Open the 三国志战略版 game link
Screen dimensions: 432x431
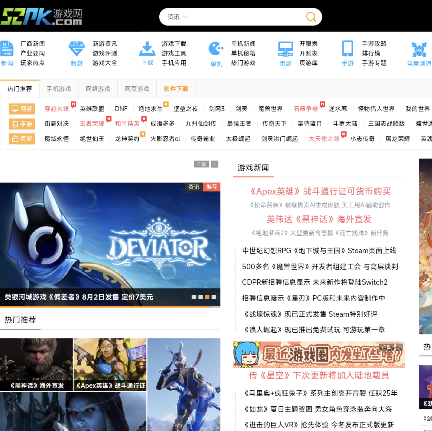pyautogui.click(x=386, y=123)
